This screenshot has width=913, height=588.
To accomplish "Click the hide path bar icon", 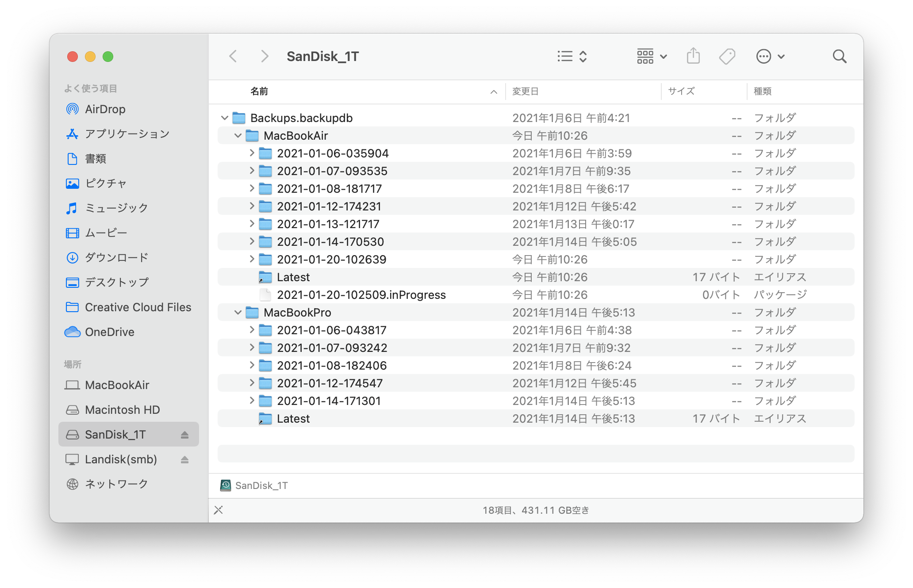I will (219, 510).
